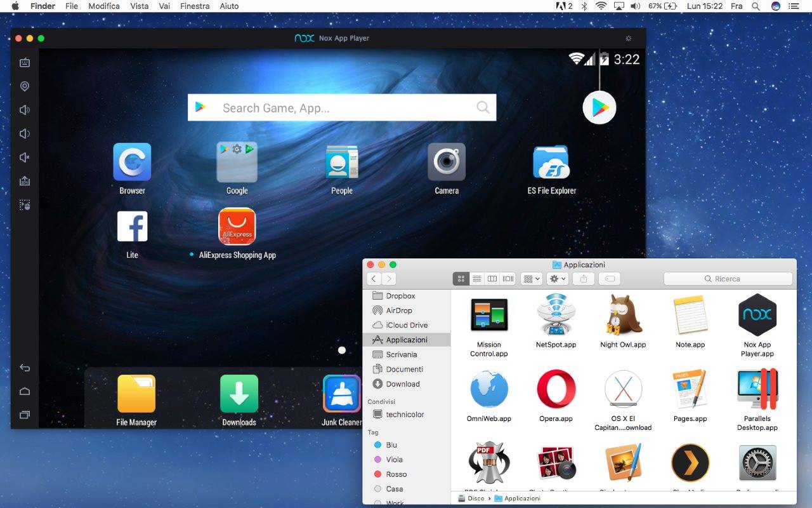The image size is (812, 508).
Task: Open the Vista menu in the menu bar
Action: pyautogui.click(x=139, y=6)
